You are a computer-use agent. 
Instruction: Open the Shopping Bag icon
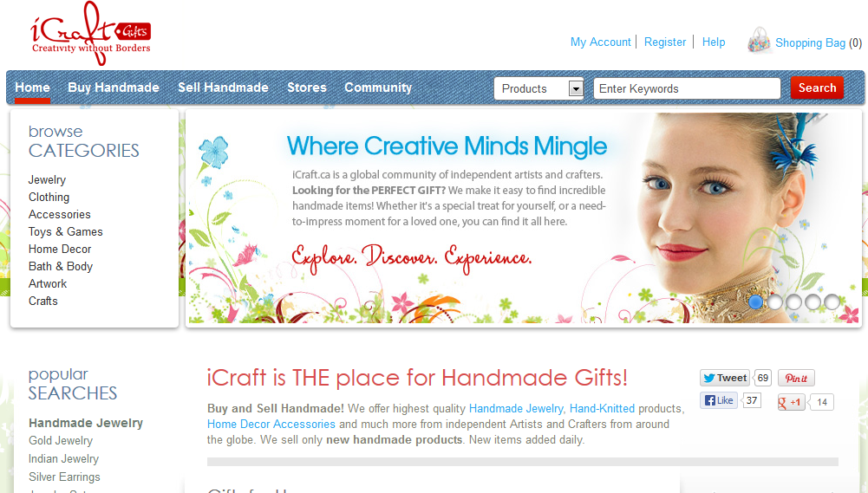759,41
